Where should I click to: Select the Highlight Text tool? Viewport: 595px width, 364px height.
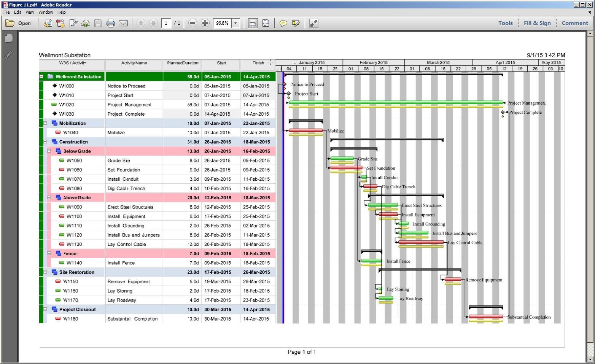(x=296, y=23)
